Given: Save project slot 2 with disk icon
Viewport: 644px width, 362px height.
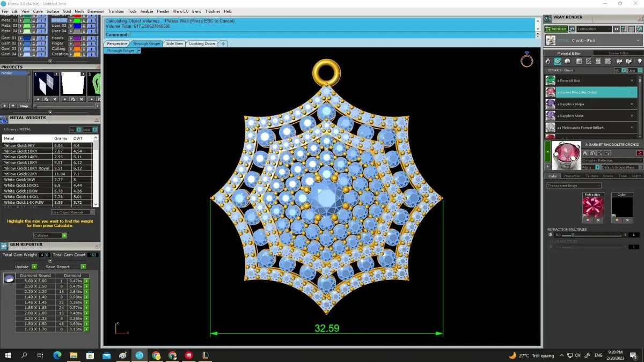Looking at the screenshot, I should [72, 99].
